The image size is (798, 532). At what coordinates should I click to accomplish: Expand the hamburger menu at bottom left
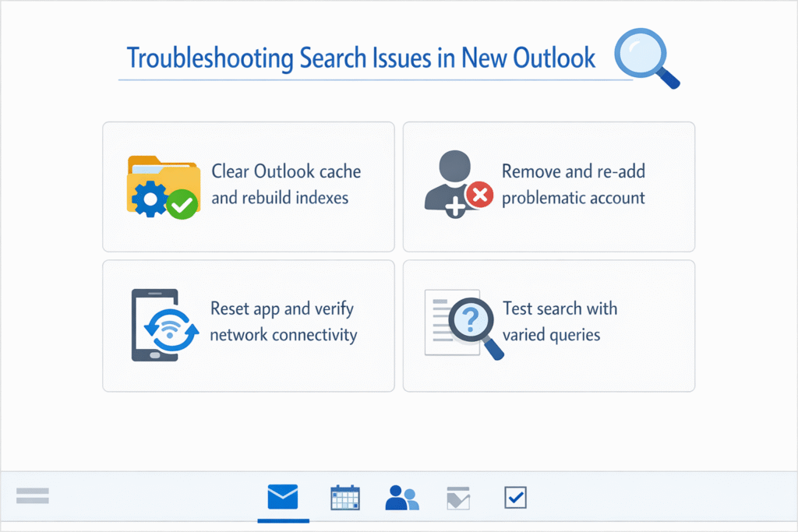[x=32, y=495]
